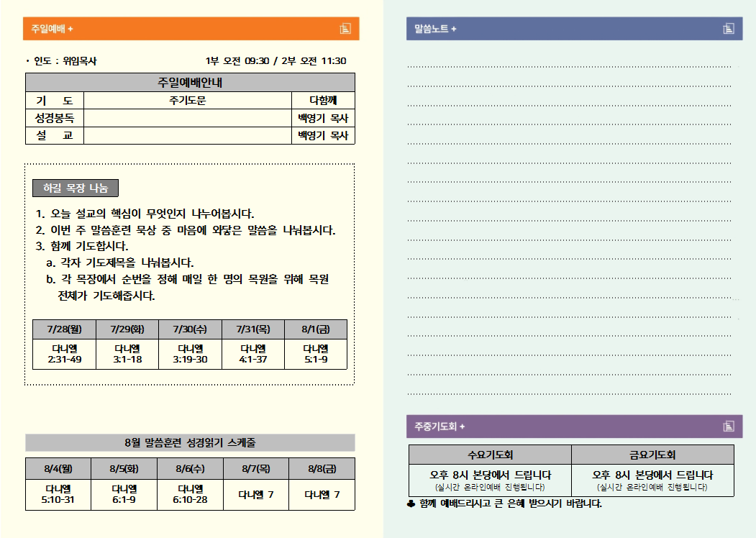This screenshot has width=756, height=538.
Task: Select the 8/4(월) schedule header cell
Action: tap(58, 468)
